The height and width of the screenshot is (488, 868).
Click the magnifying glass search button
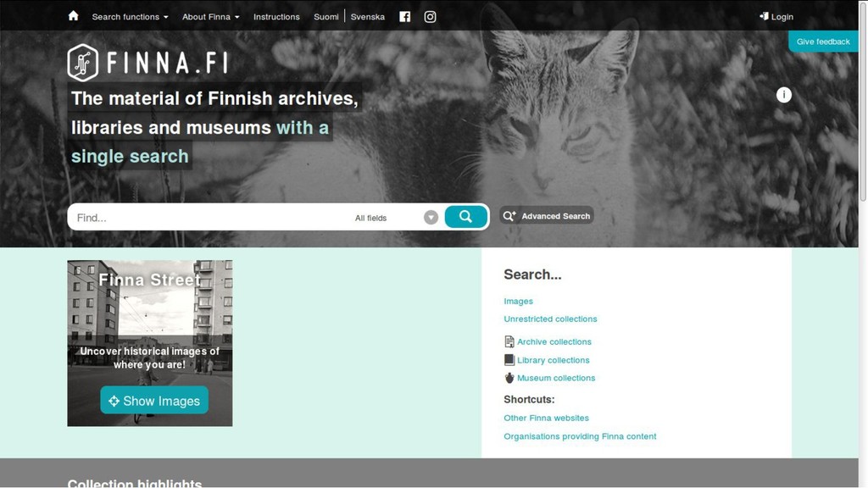coord(465,216)
